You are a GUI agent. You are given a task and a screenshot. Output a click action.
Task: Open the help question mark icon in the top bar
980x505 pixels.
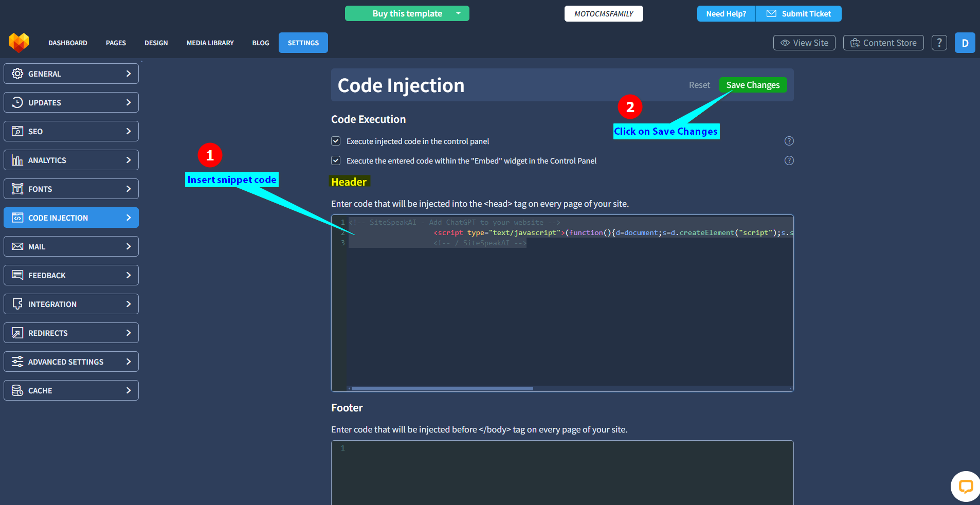[939, 43]
